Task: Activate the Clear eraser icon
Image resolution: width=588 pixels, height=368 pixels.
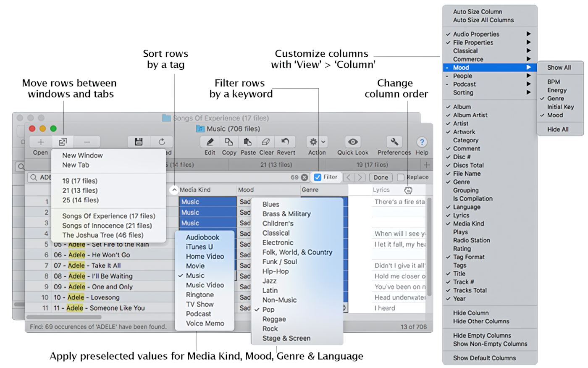Action: click(266, 142)
